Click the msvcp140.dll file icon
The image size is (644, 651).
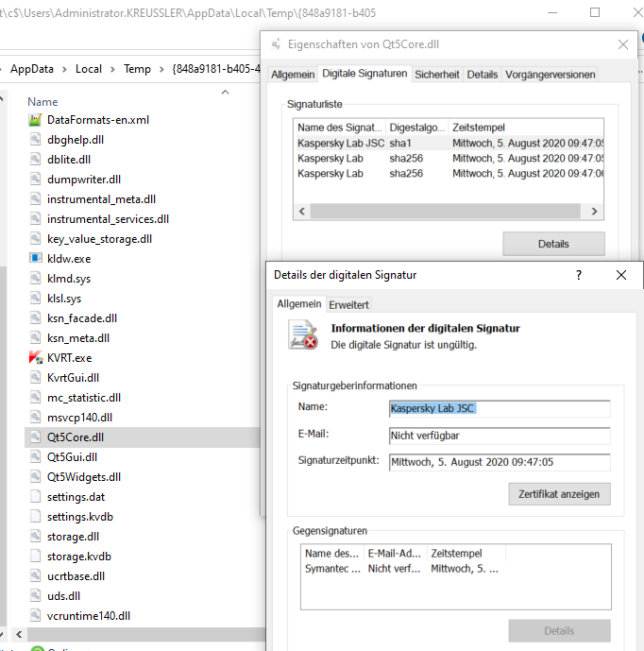35,418
